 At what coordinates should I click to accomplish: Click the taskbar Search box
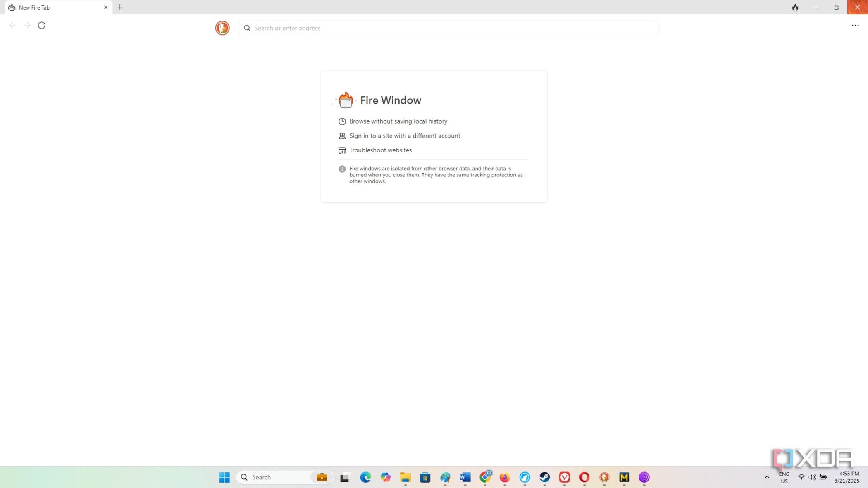coord(285,477)
